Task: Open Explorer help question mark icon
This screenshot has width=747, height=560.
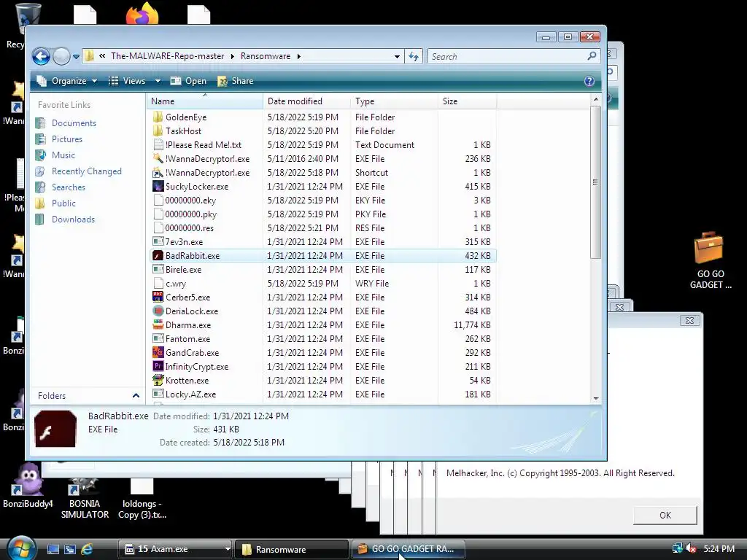Action: pyautogui.click(x=589, y=81)
